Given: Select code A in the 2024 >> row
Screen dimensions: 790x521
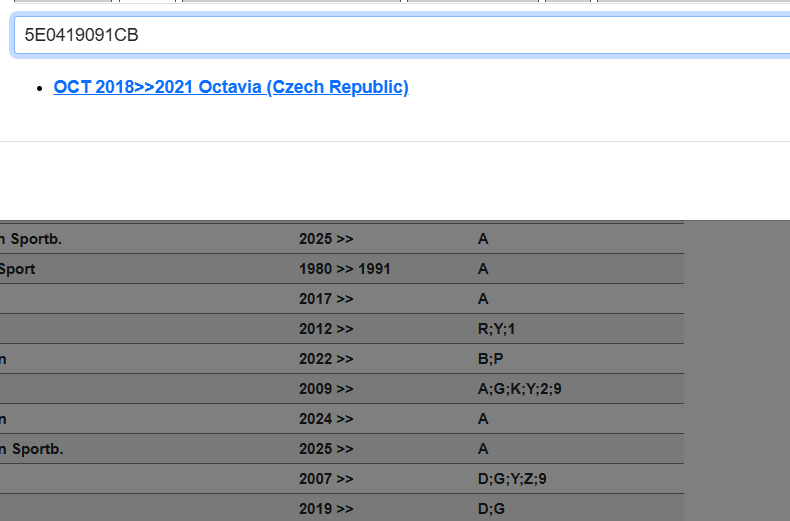Looking at the screenshot, I should [x=483, y=419].
